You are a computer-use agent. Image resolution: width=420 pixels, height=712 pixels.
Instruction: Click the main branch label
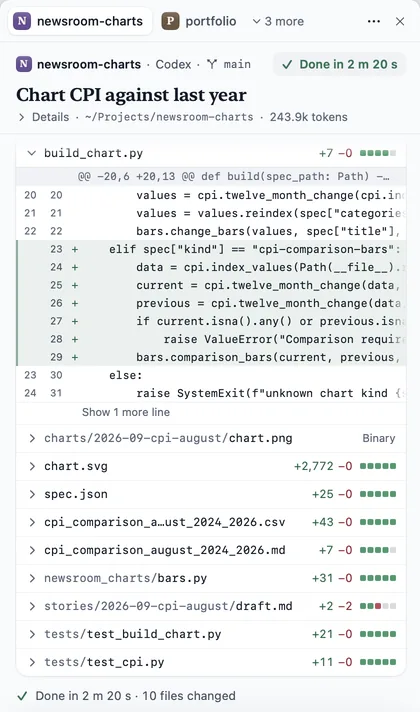click(x=237, y=64)
